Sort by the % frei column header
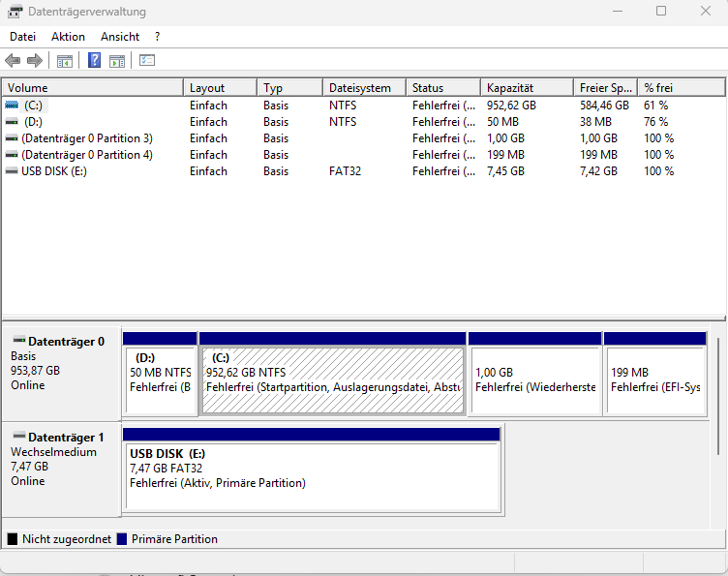The height and width of the screenshot is (576, 728). click(682, 88)
